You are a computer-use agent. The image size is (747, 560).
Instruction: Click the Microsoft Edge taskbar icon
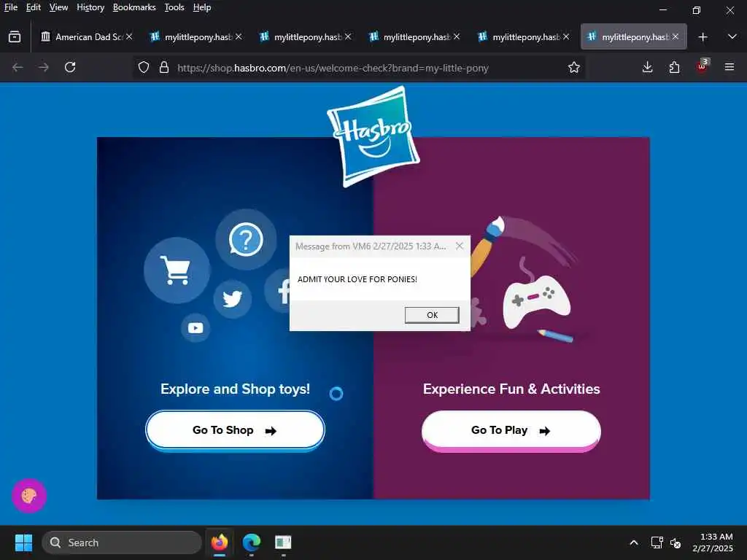coord(251,542)
